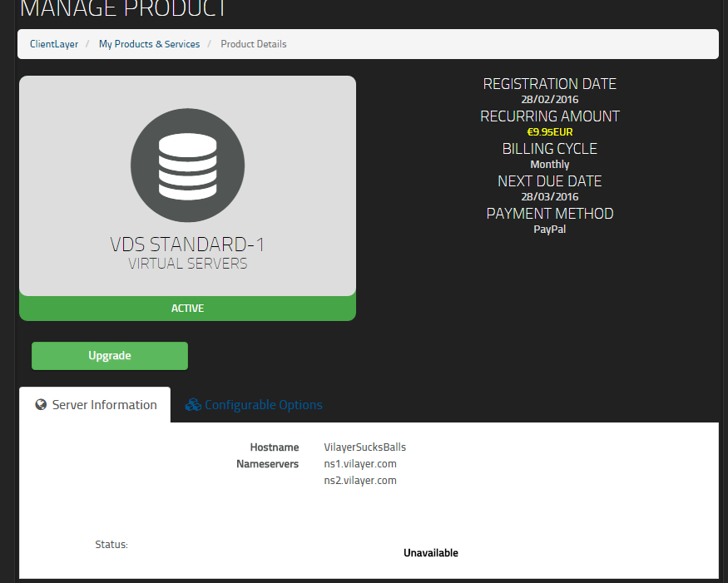This screenshot has height=583, width=728.
Task: Click the Status: label
Action: [111, 545]
